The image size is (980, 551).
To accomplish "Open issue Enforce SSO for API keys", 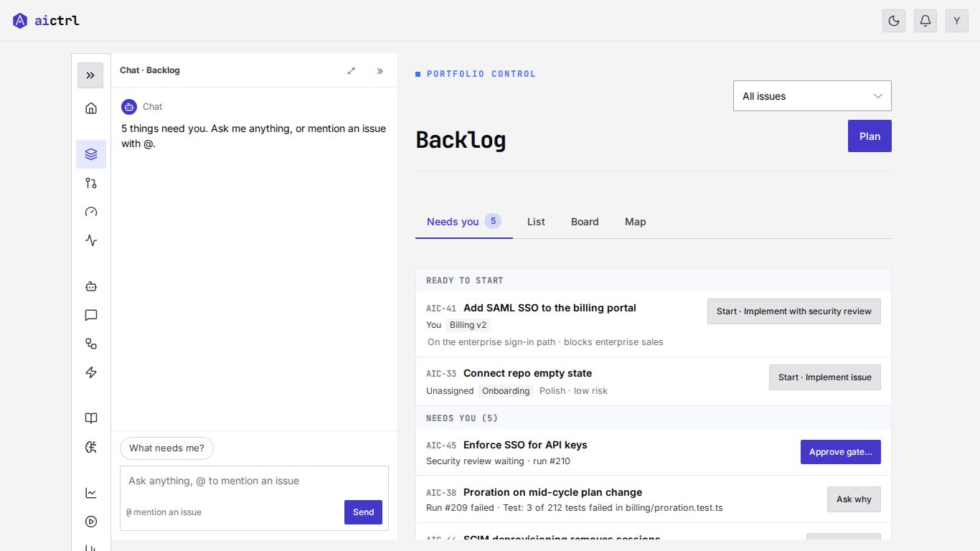I will point(525,445).
